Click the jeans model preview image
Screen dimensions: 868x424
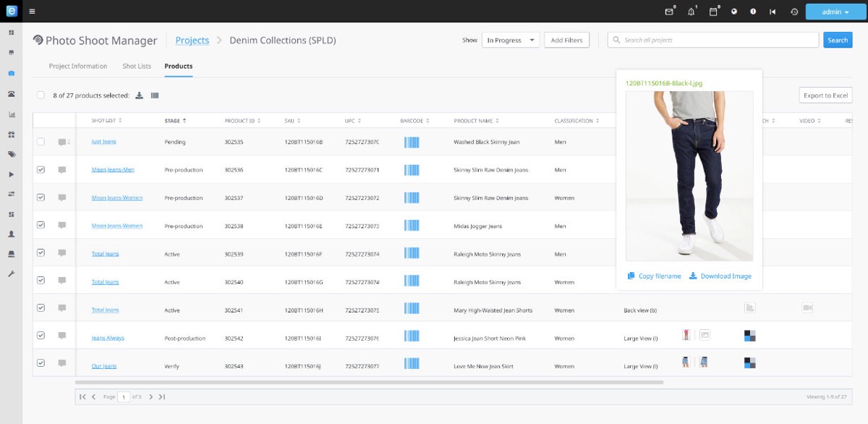point(689,176)
